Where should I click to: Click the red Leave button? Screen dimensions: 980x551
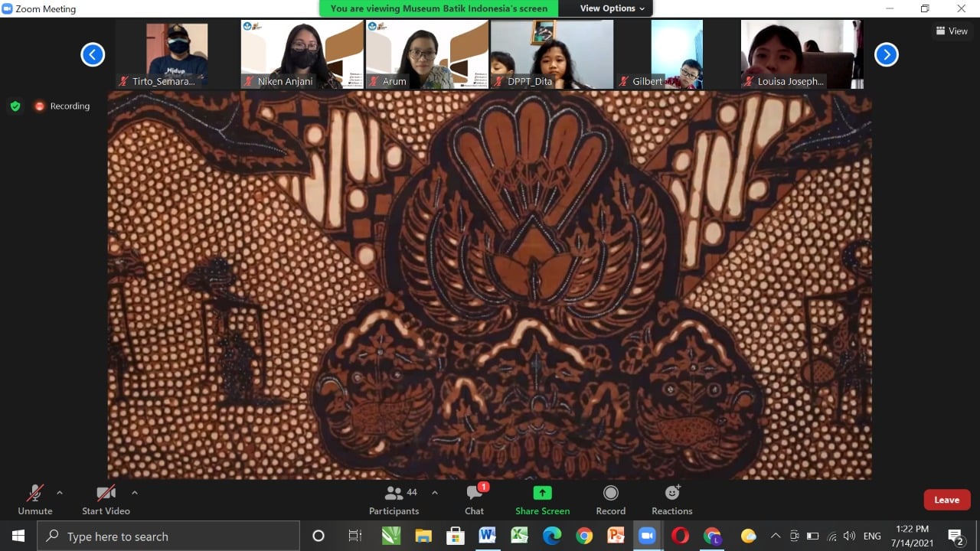point(947,499)
